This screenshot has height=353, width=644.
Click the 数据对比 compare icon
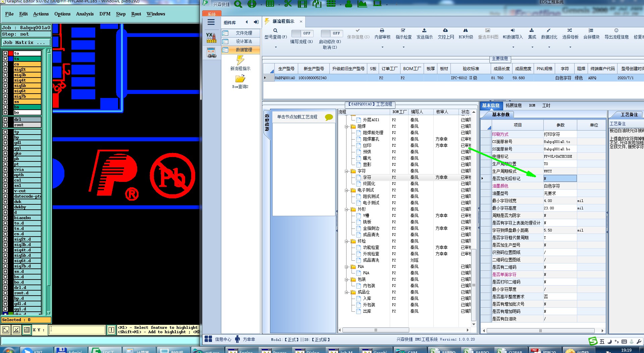point(549,31)
